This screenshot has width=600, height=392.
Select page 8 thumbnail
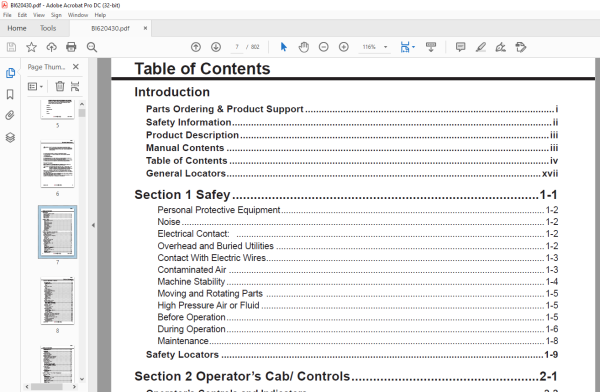[x=57, y=301]
